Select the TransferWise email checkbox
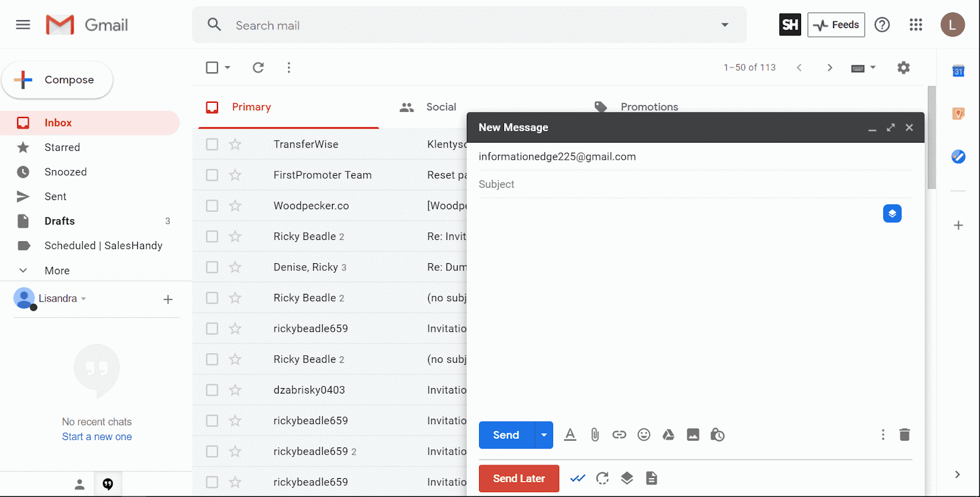The image size is (980, 497). pyautogui.click(x=212, y=144)
